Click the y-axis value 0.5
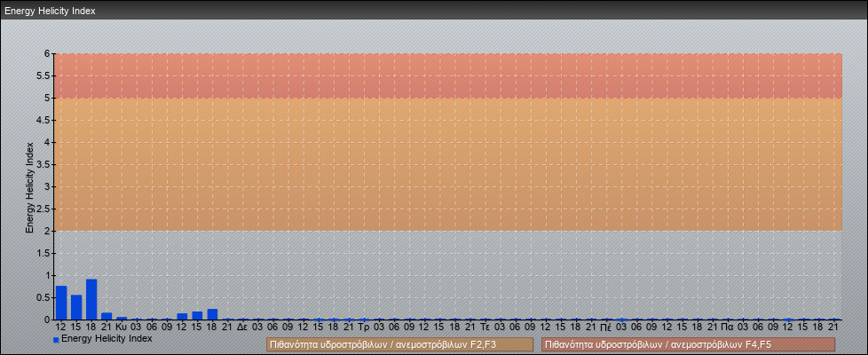The width and height of the screenshot is (868, 355). tap(44, 297)
